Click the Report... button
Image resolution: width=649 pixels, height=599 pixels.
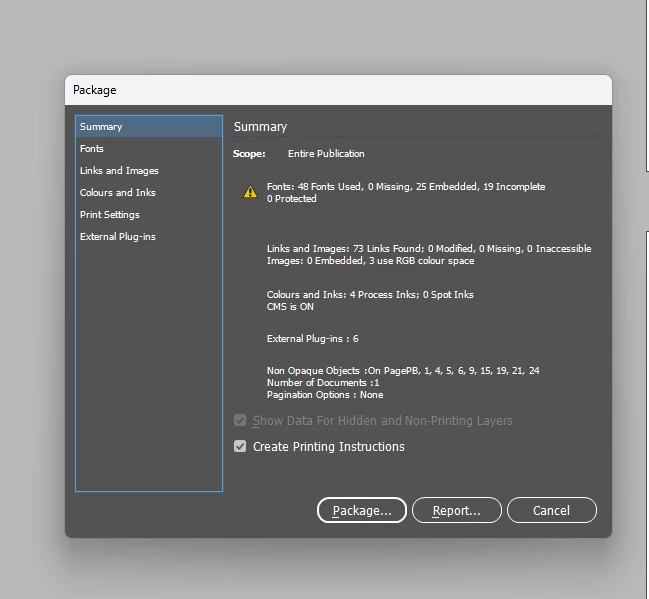pos(457,510)
